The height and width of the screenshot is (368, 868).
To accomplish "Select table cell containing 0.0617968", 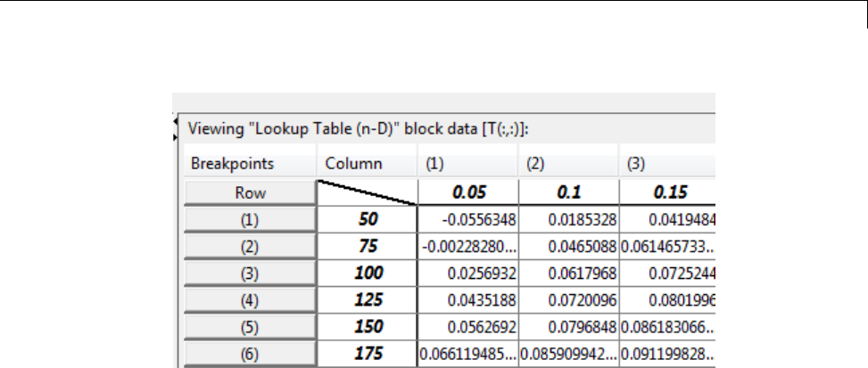I will (568, 271).
